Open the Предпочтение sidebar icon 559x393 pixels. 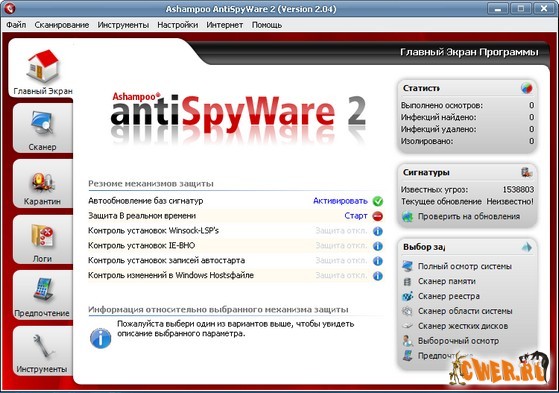(43, 290)
